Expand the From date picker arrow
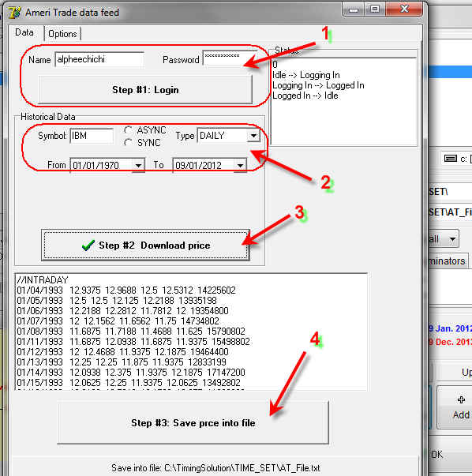The image size is (472, 476). [x=138, y=166]
